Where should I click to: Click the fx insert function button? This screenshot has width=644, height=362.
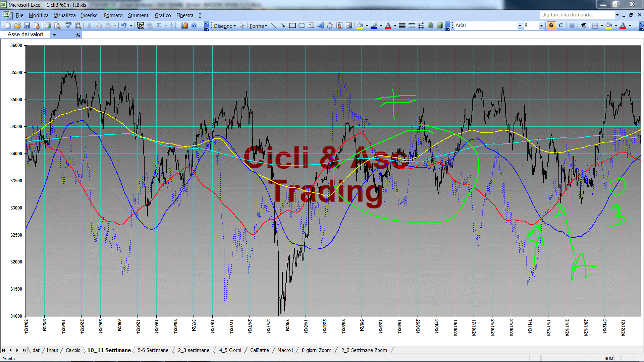78,35
